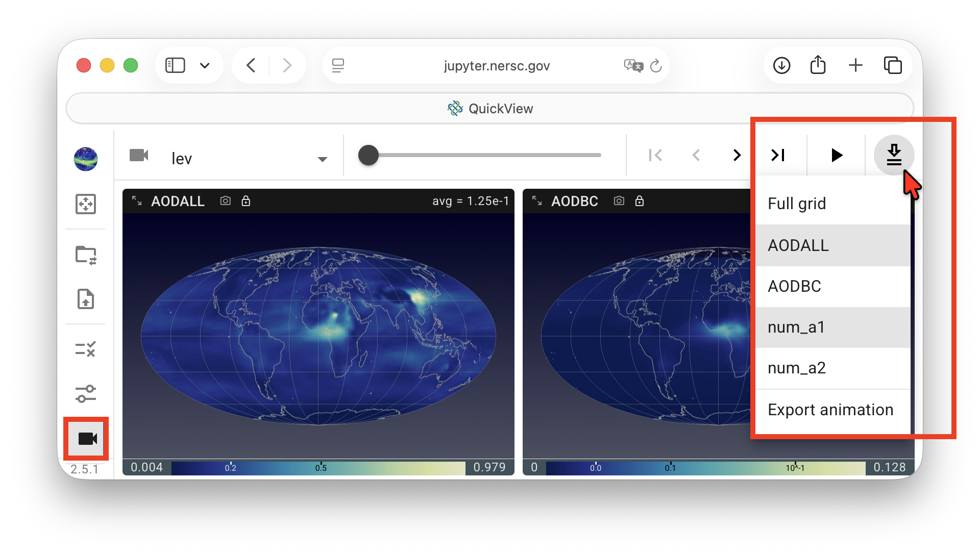980x555 pixels.
Task: Click the download export icon button
Action: (894, 155)
